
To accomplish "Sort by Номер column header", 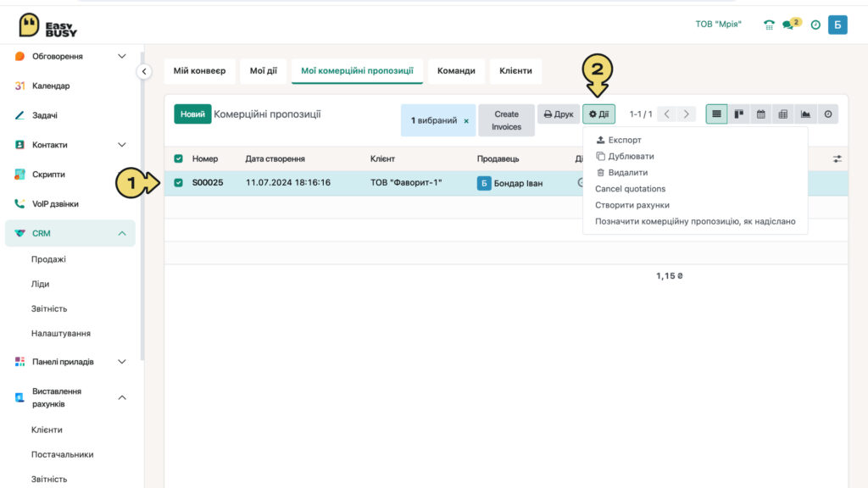I will click(205, 158).
